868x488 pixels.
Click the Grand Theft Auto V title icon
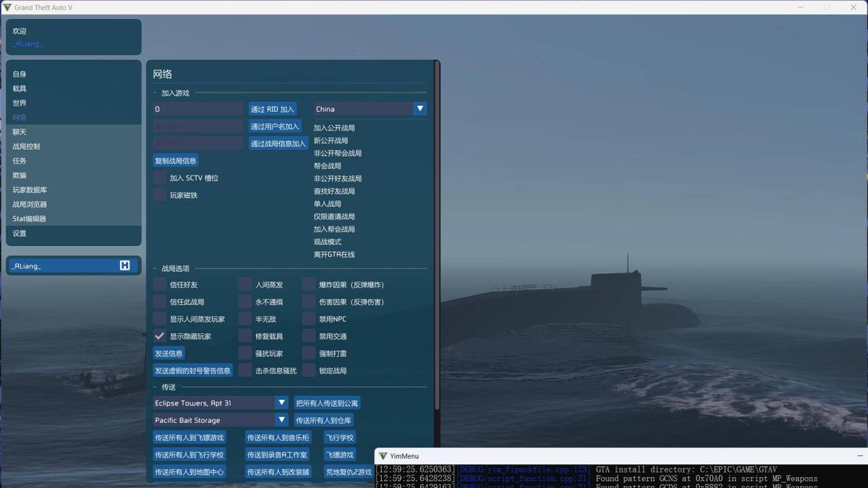pos(7,7)
